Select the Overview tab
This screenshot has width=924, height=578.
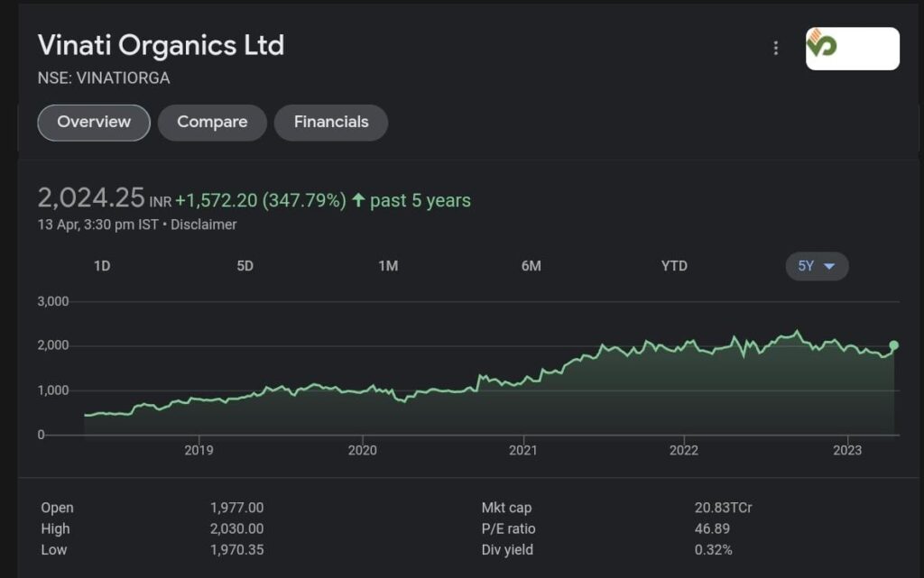pos(94,123)
